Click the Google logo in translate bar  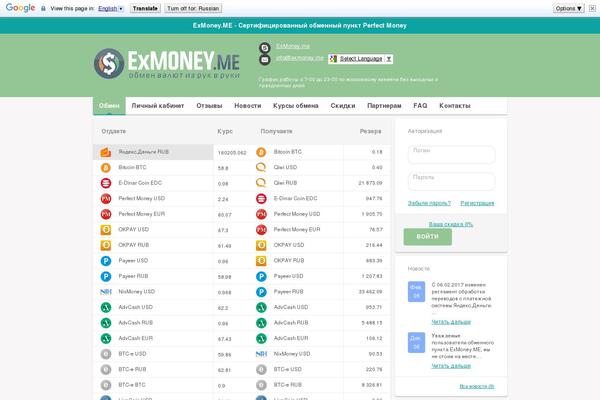click(x=20, y=8)
